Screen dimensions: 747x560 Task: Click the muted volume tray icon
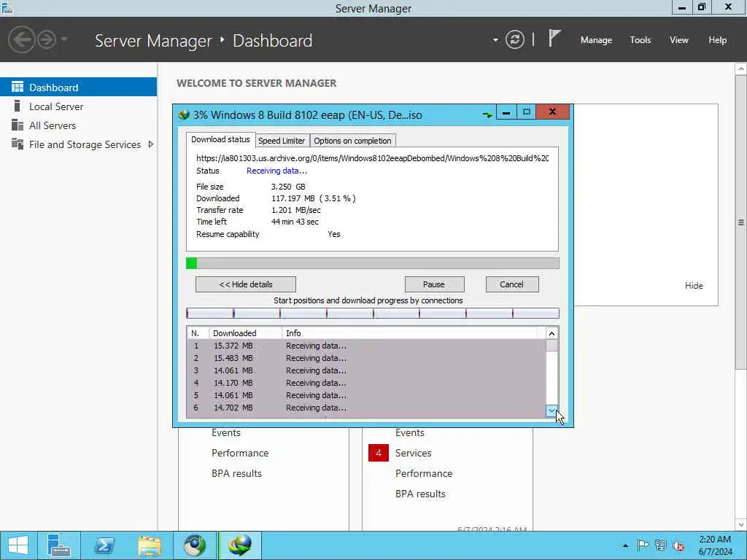click(x=678, y=545)
